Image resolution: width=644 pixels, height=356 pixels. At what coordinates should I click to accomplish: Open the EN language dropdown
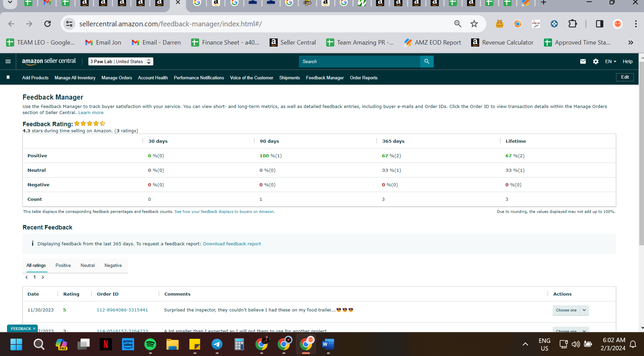coord(610,61)
